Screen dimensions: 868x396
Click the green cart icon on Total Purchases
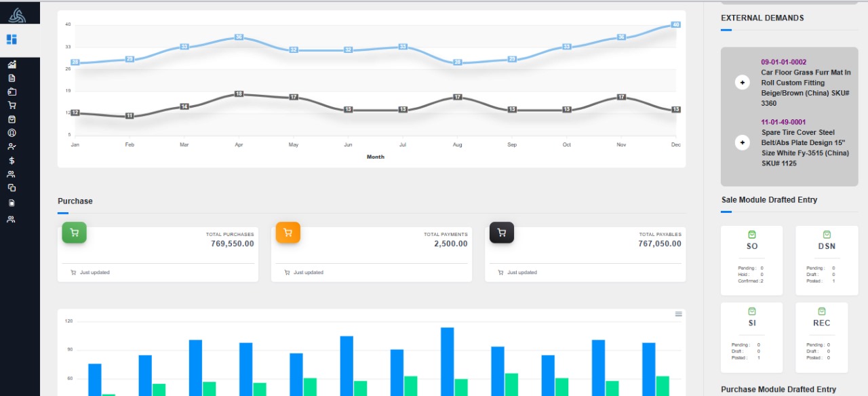pos(74,233)
